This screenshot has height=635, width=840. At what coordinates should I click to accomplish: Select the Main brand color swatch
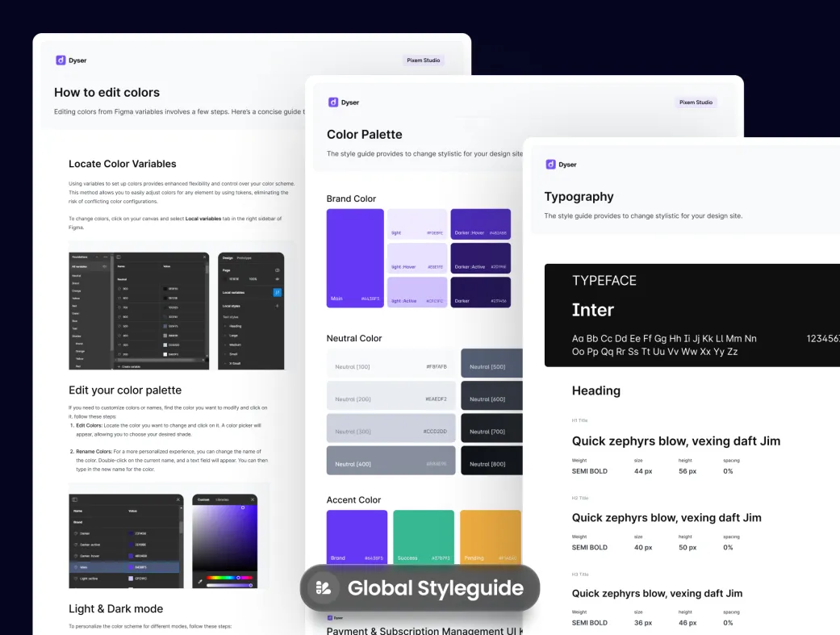[355, 258]
